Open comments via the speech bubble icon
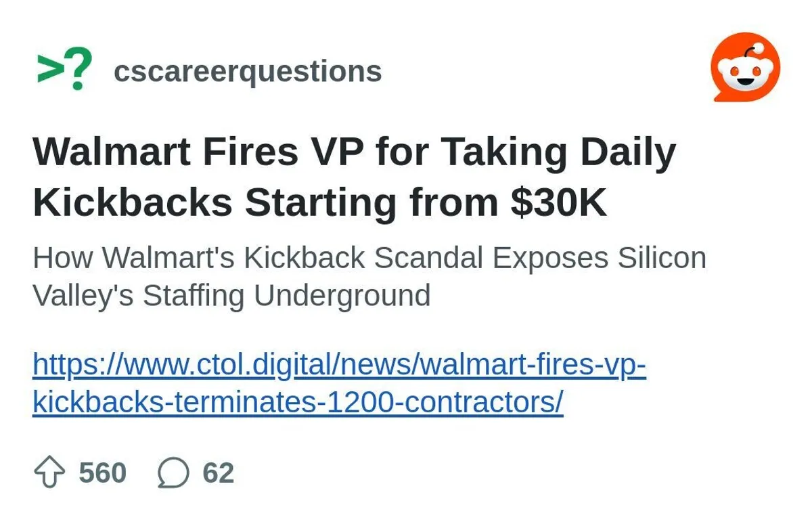Viewport: 812px width, 526px height. 175,473
